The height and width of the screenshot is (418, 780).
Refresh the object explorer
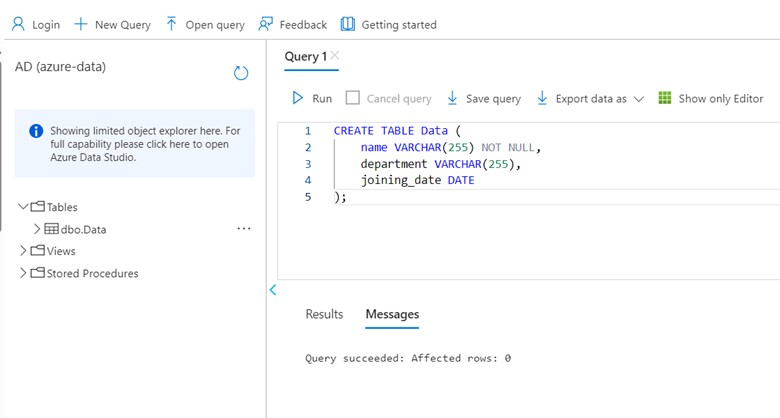[240, 73]
